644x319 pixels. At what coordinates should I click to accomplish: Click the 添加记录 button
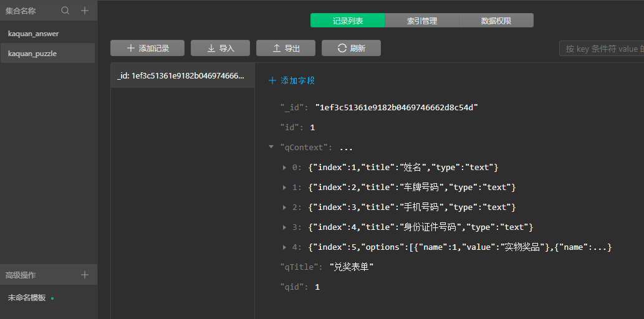click(148, 48)
